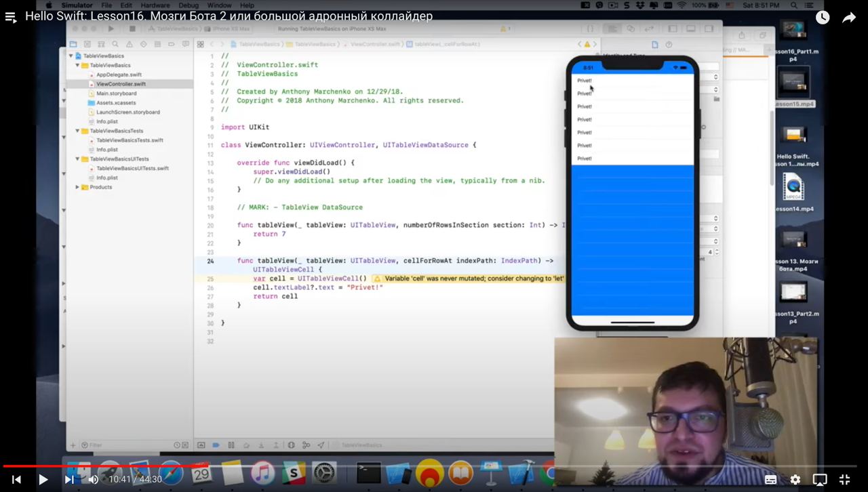The height and width of the screenshot is (492, 868).
Task: Open the Find navigator magnifier
Action: [x=115, y=44]
